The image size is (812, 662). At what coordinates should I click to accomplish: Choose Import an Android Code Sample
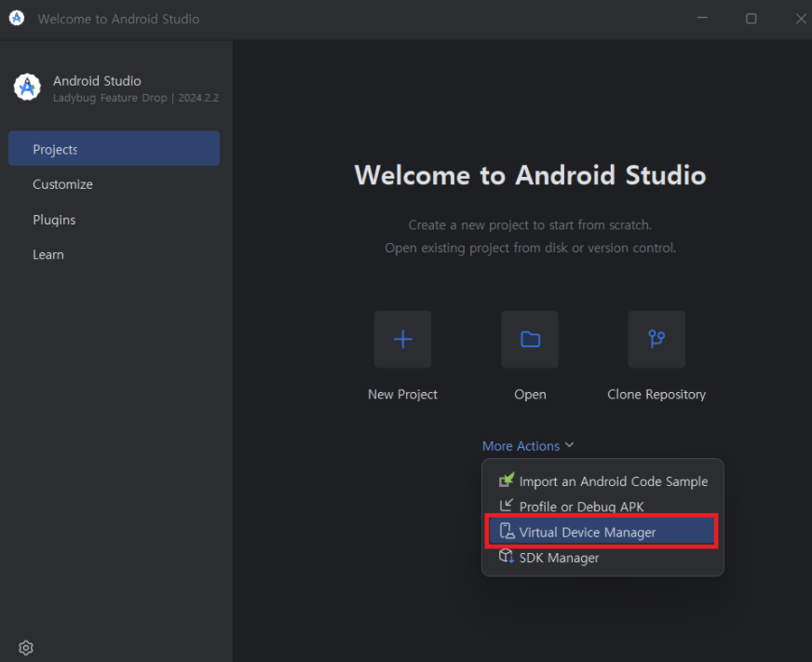602,481
